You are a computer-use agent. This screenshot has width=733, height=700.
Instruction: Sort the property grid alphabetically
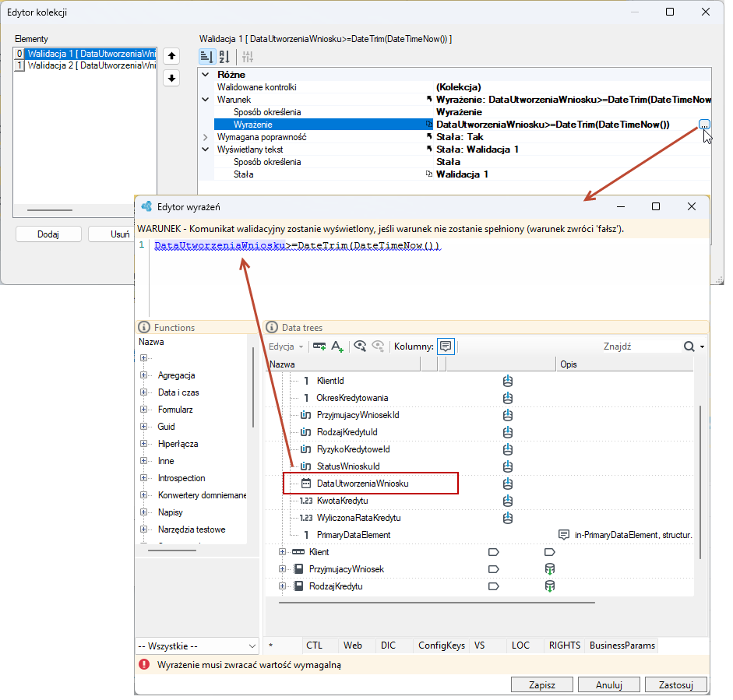tap(224, 57)
